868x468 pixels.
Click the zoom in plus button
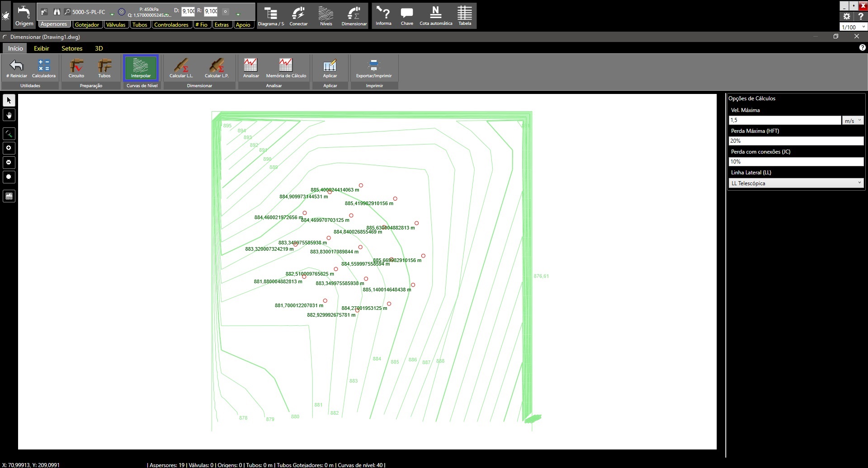(x=9, y=148)
